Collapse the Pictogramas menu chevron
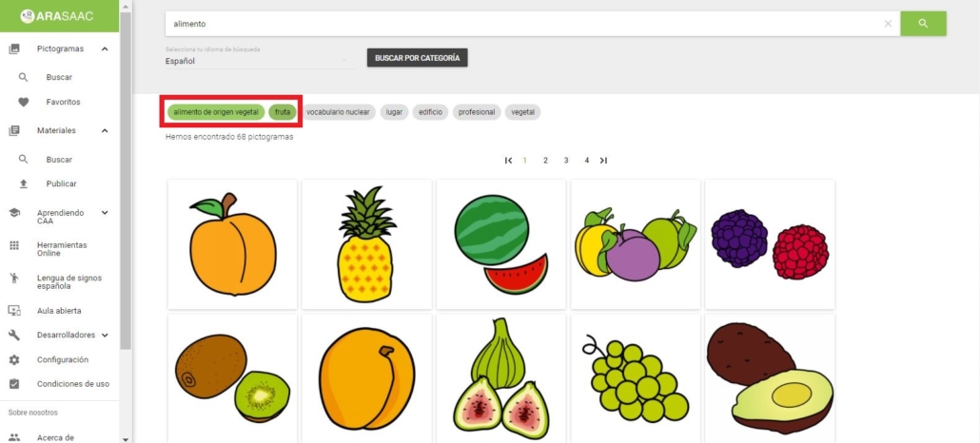 click(x=105, y=48)
